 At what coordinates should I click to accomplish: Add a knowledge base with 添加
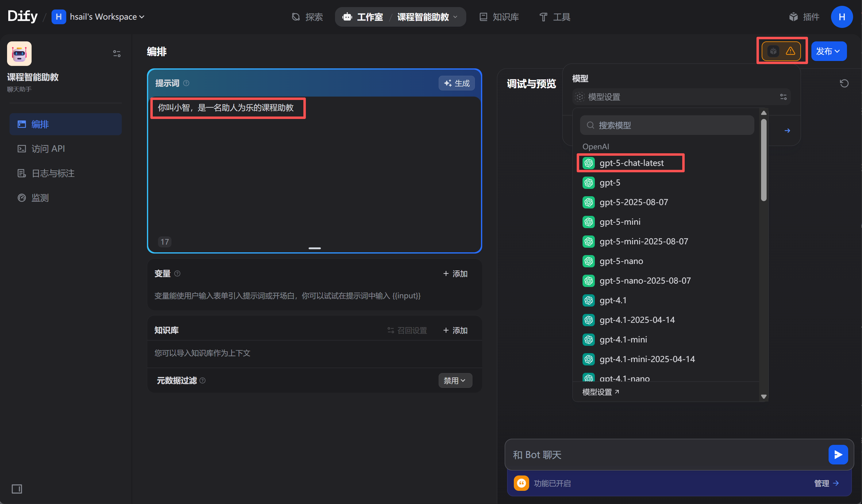pos(455,330)
